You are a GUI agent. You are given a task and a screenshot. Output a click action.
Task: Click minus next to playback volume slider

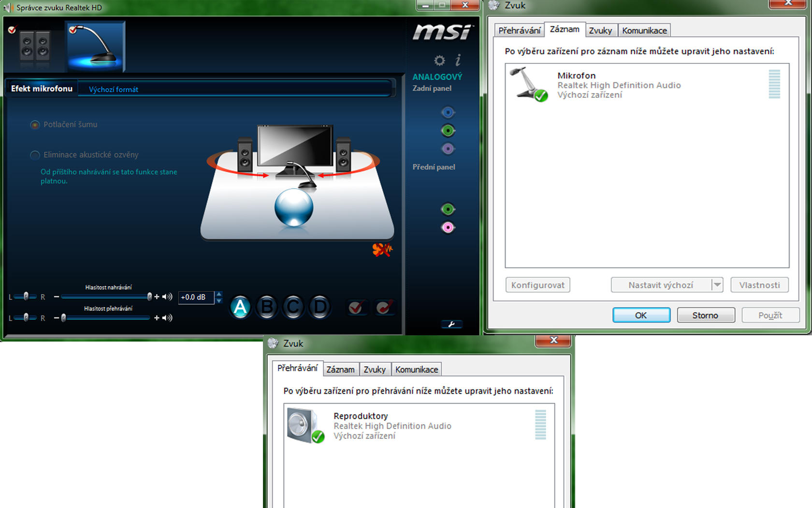[x=57, y=318]
